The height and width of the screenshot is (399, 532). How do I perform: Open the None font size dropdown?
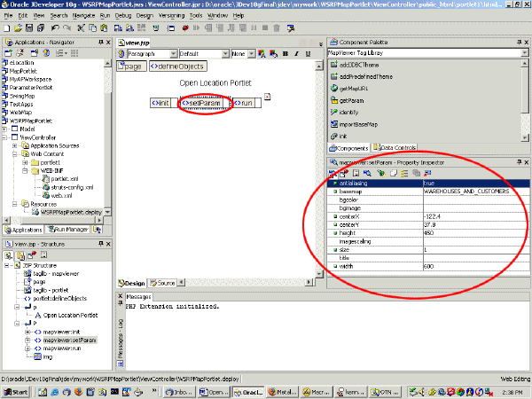[x=252, y=53]
